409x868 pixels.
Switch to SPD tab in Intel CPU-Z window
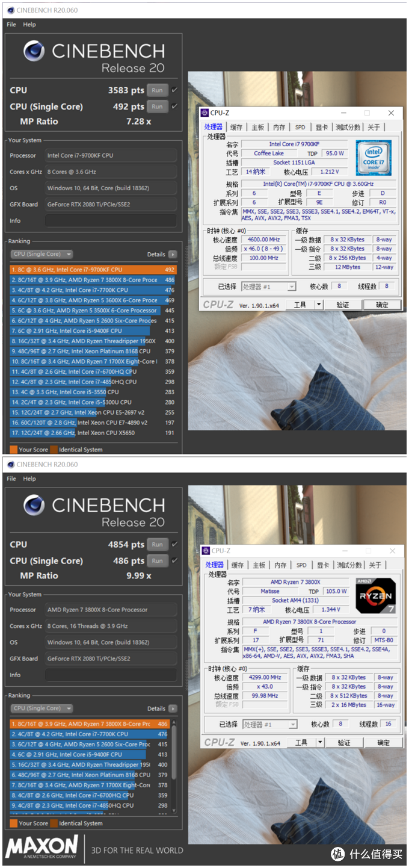300,128
